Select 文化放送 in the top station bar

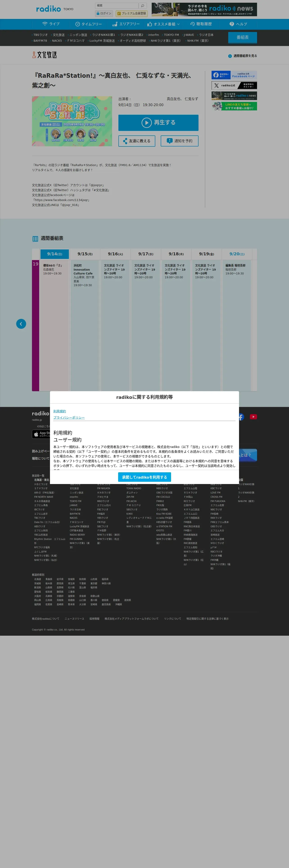coord(59,35)
